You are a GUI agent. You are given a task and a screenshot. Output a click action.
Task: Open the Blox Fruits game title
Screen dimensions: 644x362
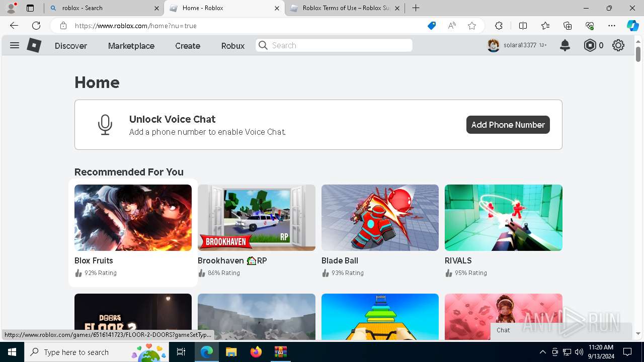(94, 260)
